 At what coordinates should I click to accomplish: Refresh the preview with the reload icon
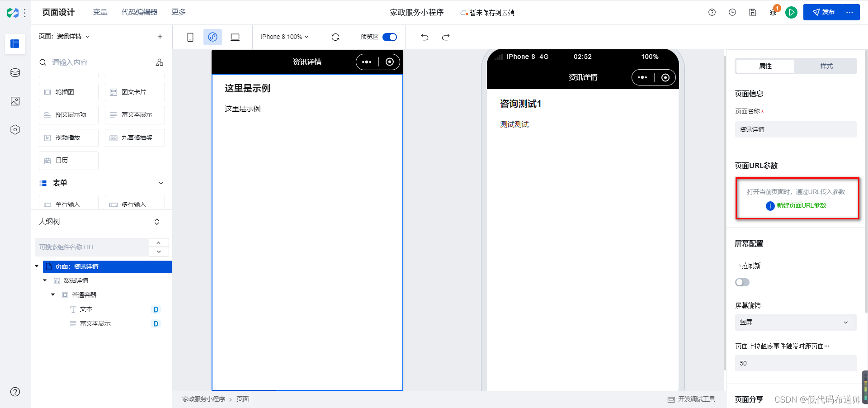[x=335, y=37]
